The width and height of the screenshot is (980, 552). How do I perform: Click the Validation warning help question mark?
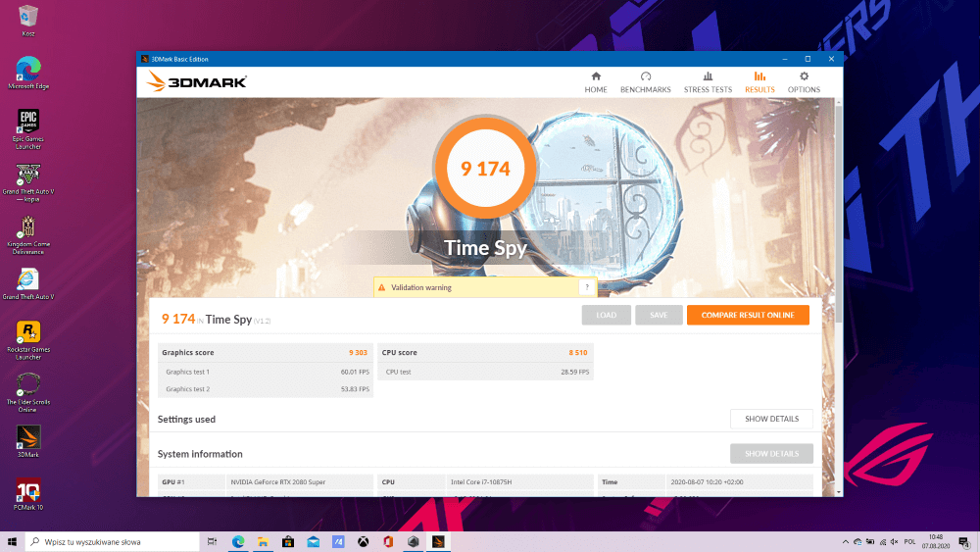point(587,287)
